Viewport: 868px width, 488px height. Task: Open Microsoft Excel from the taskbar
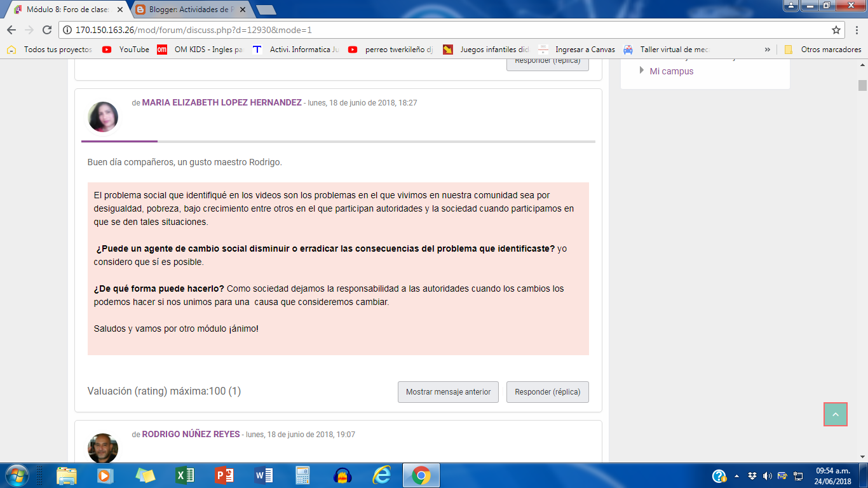pos(185,475)
